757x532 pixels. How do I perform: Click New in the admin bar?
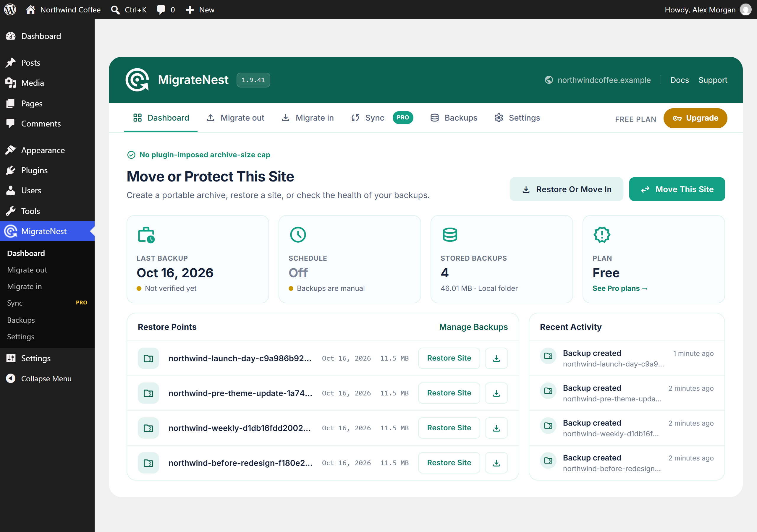(200, 10)
